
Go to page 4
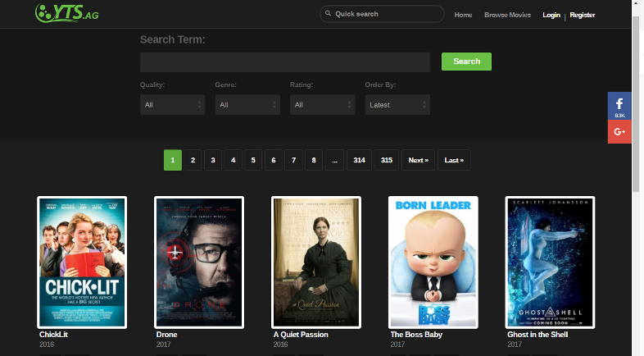pyautogui.click(x=233, y=160)
